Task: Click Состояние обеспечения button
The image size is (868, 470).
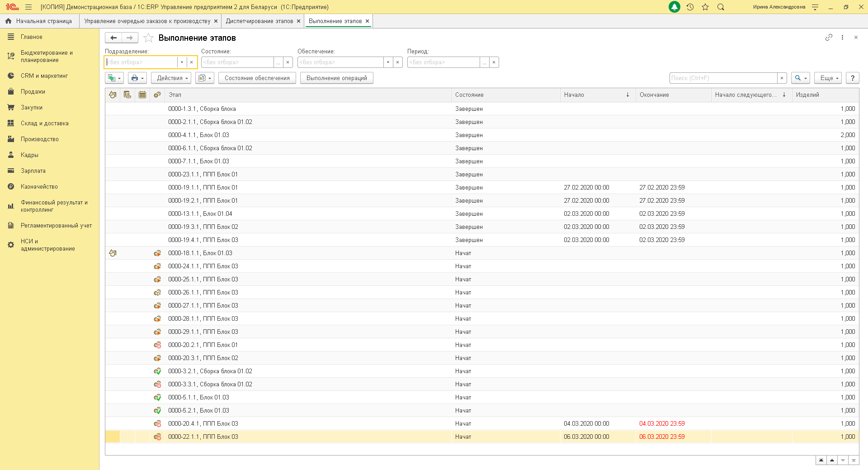Action: [257, 78]
